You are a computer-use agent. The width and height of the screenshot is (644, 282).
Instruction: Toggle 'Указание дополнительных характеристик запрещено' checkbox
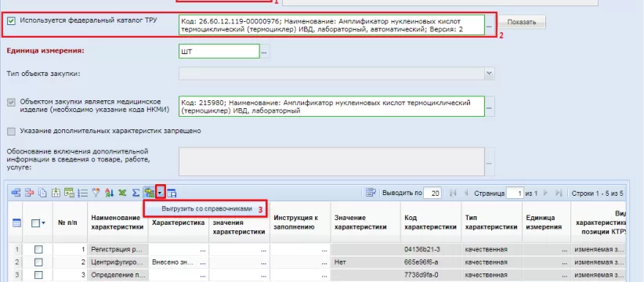click(12, 132)
